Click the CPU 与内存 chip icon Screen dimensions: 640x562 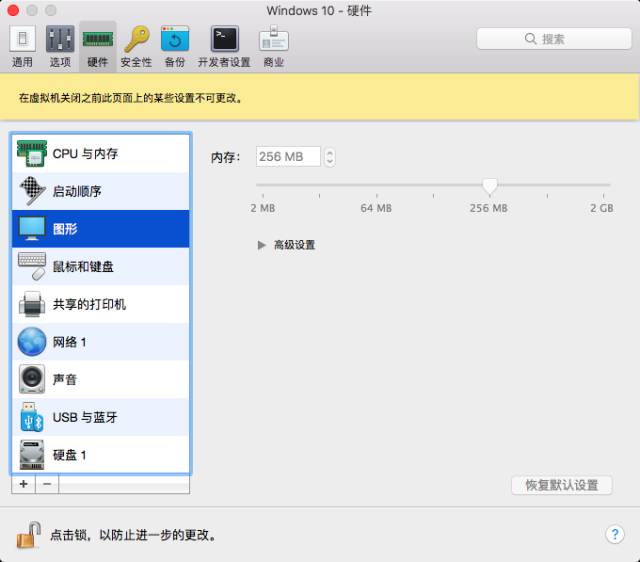32,153
